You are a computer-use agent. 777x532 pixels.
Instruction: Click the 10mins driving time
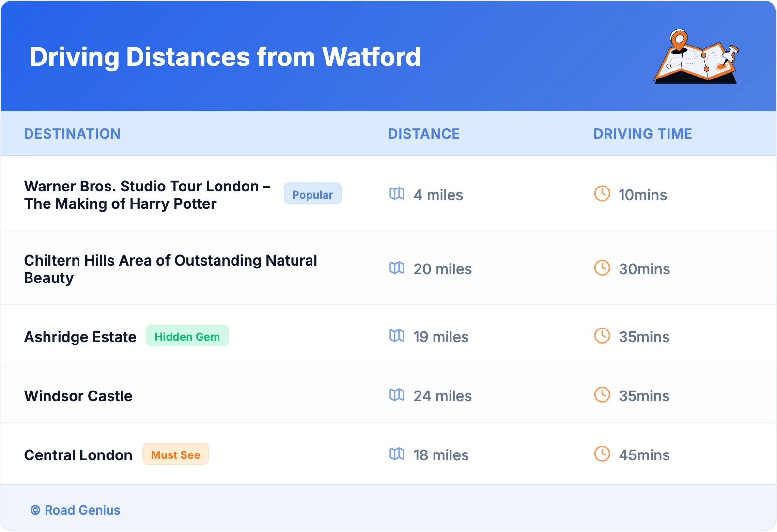click(x=643, y=195)
